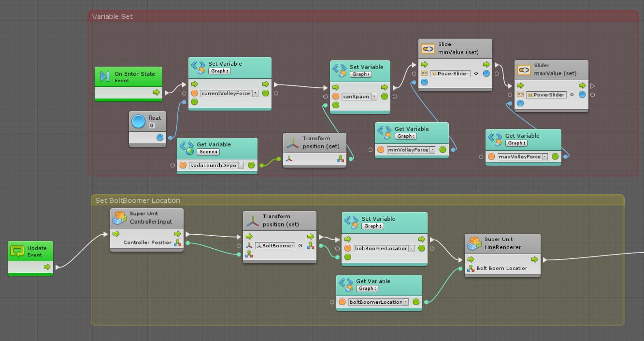Click the Super Unit ControllerInput icon
The image size is (644, 341).
[119, 218]
